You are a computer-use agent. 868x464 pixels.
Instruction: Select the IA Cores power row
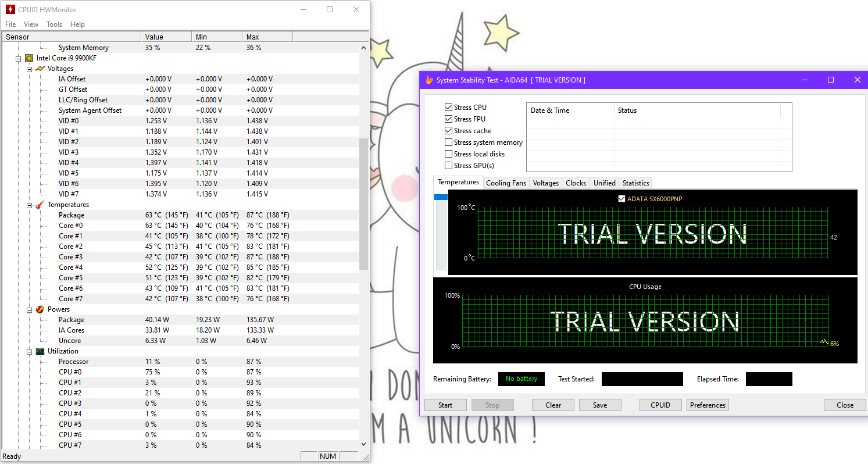coord(180,330)
